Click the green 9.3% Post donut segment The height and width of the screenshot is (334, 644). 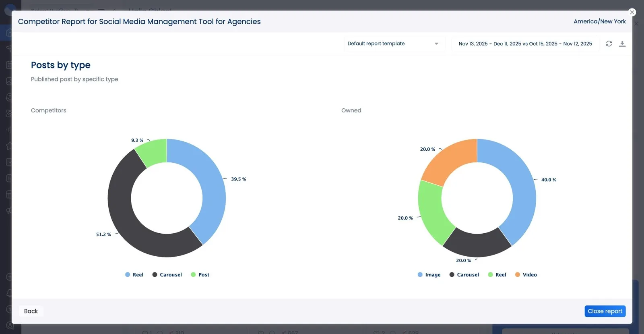tap(153, 152)
